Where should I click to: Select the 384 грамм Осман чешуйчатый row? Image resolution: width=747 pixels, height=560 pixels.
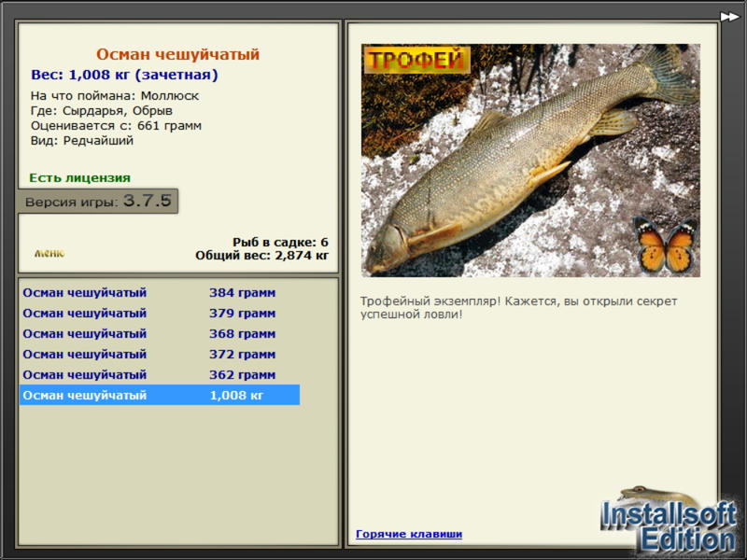coord(160,292)
